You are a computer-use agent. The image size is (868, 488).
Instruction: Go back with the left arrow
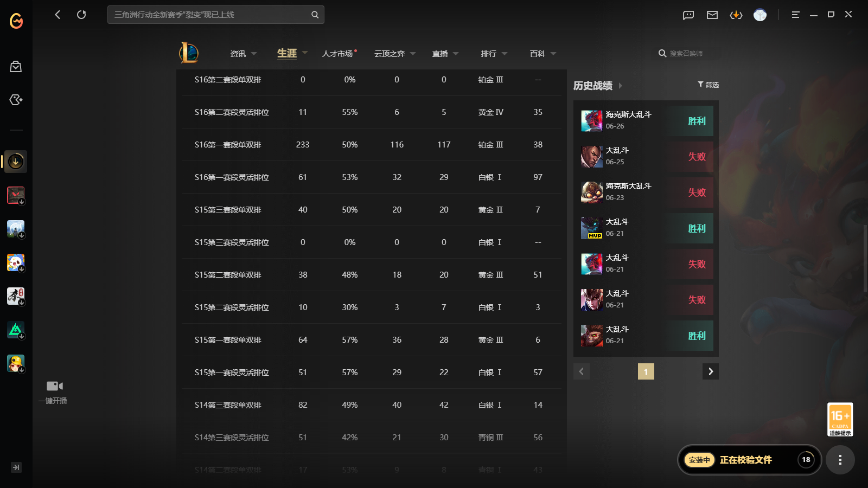point(58,15)
